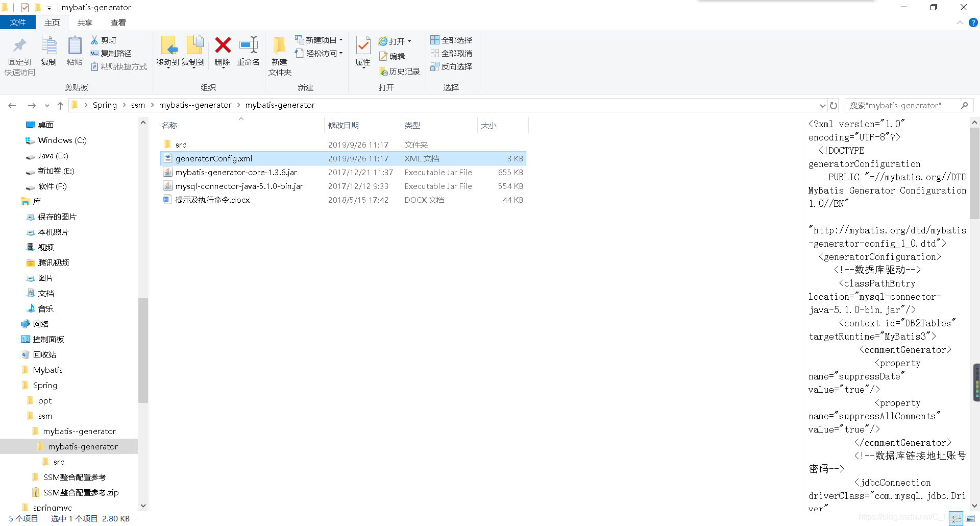Sort by the Name (名称) column header
This screenshot has width=980, height=526.
241,125
